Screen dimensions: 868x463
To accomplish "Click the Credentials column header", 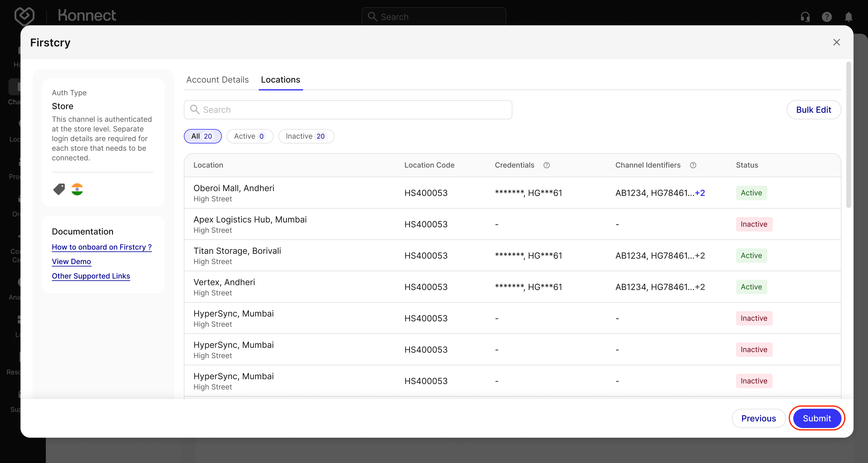I will [x=514, y=165].
